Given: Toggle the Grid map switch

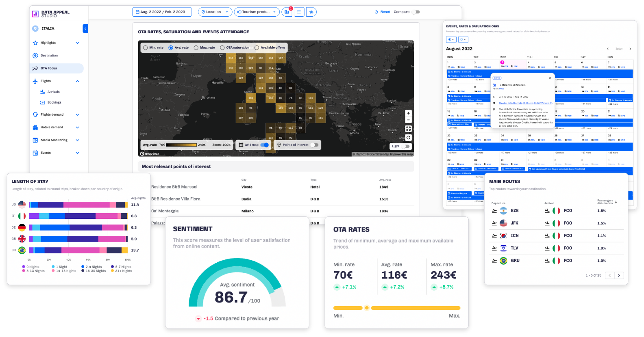Looking at the screenshot, I should pyautogui.click(x=264, y=145).
